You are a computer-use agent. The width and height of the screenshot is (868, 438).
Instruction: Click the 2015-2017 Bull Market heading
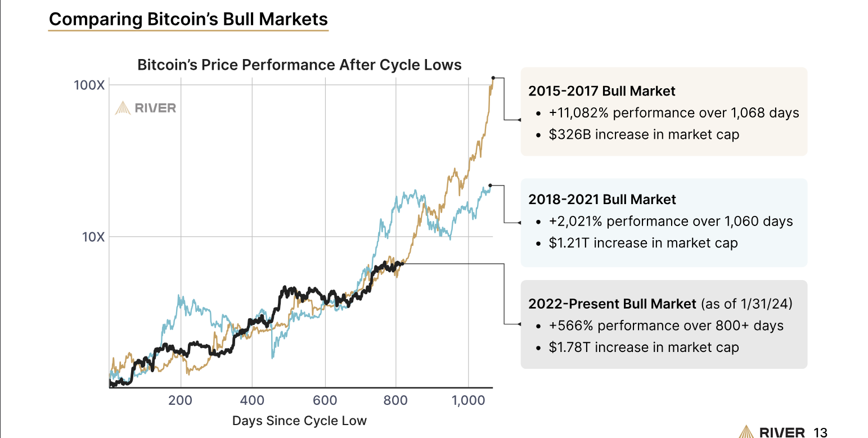point(602,91)
